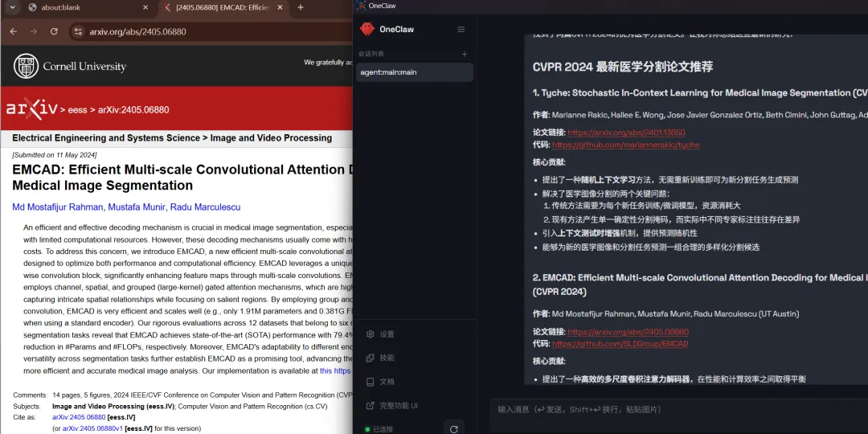Open author Mustafa Munir link
The height and width of the screenshot is (434, 868).
tap(137, 207)
